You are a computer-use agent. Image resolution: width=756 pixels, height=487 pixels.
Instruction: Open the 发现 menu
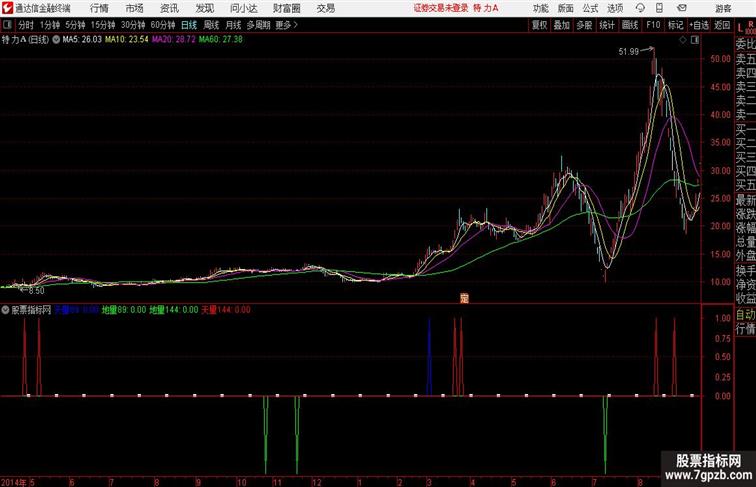pyautogui.click(x=205, y=8)
